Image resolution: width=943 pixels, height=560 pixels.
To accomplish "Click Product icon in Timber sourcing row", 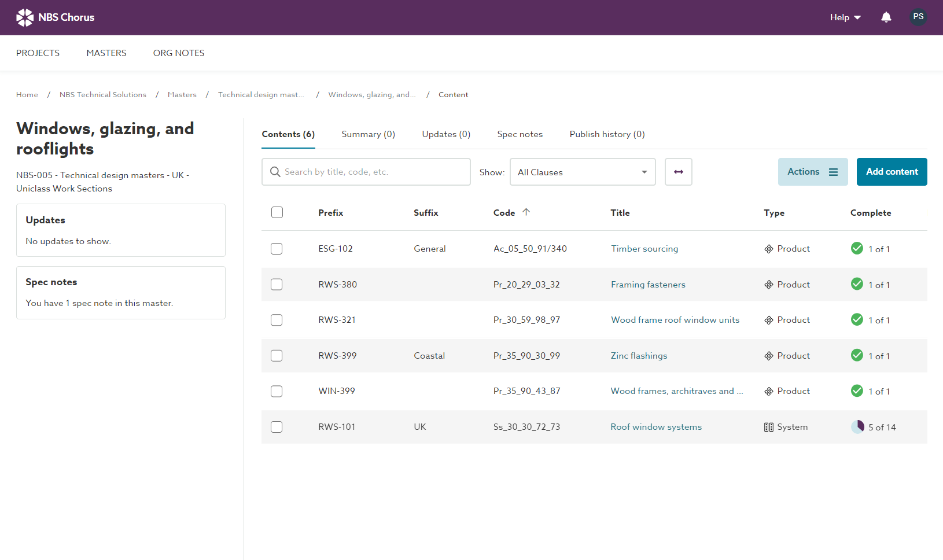I will click(x=768, y=249).
